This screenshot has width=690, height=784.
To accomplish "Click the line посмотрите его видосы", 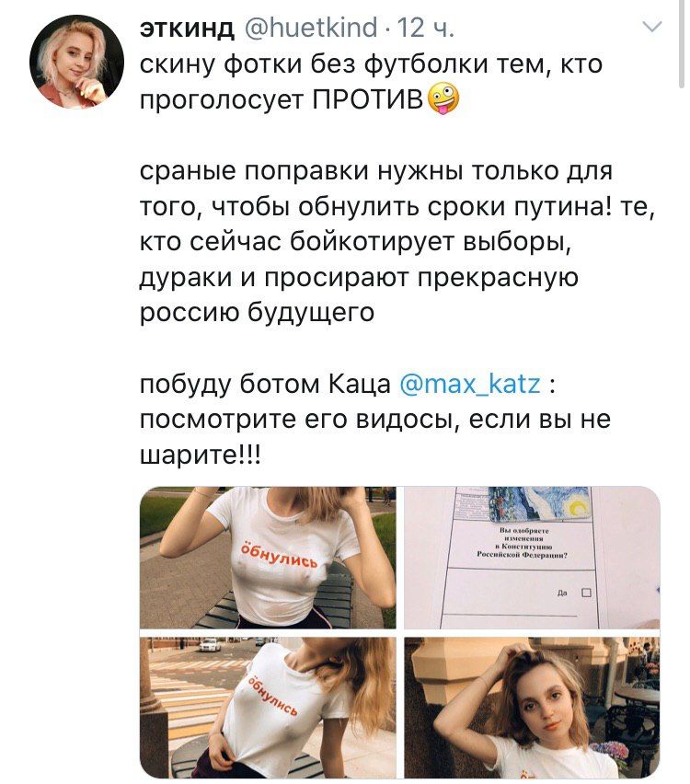I will pos(375,419).
